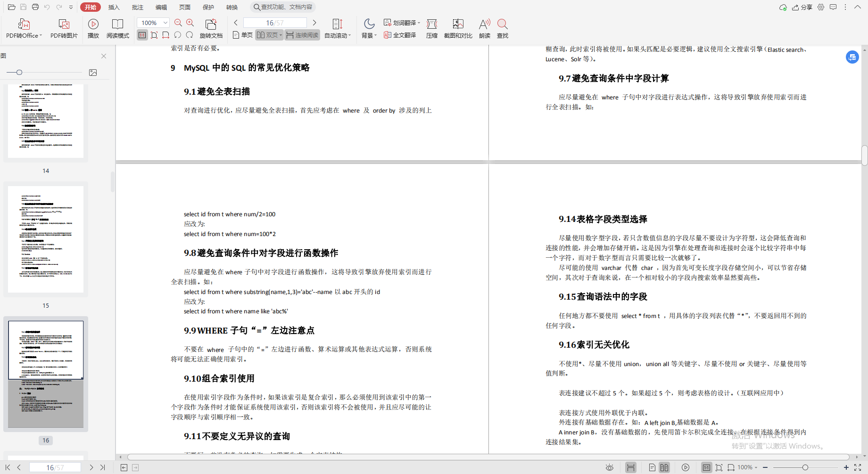The width and height of the screenshot is (868, 474).
Task: Start 朗读 read-aloud
Action: [x=484, y=28]
